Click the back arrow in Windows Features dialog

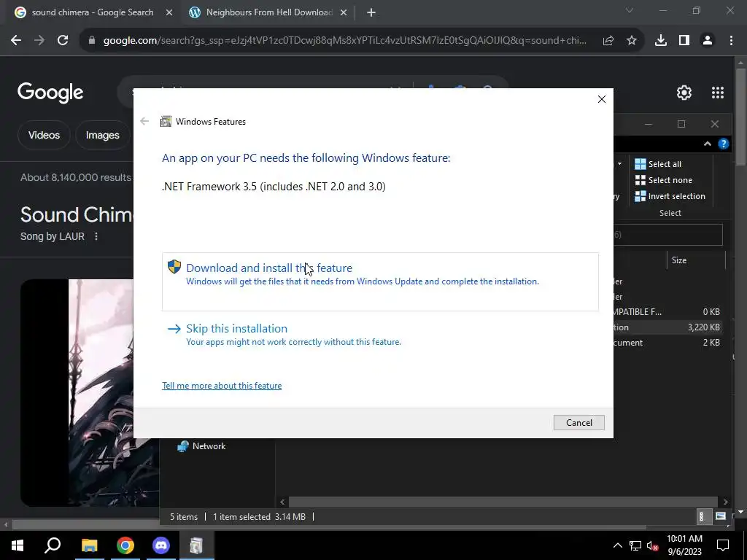click(144, 122)
